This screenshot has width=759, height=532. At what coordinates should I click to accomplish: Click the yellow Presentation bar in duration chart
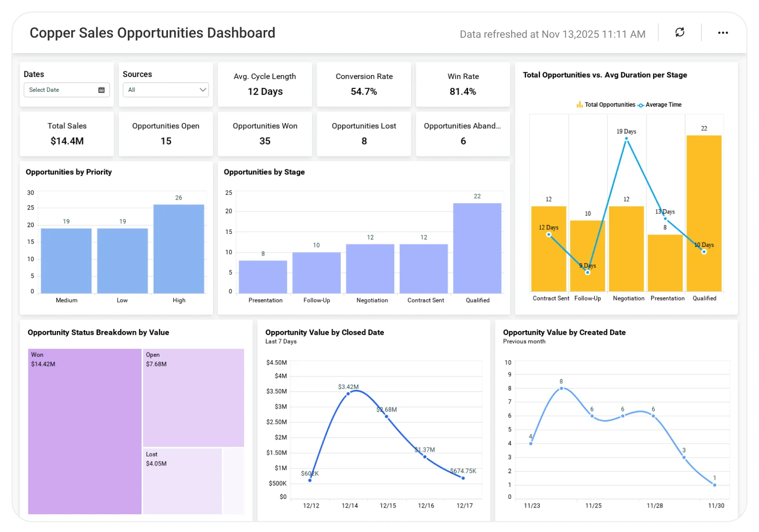pyautogui.click(x=665, y=263)
